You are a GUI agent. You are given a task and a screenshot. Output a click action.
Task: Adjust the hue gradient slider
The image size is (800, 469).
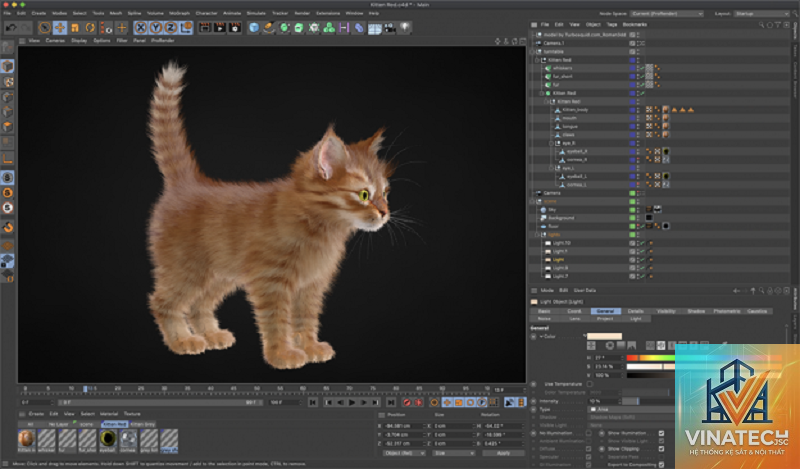coord(651,358)
